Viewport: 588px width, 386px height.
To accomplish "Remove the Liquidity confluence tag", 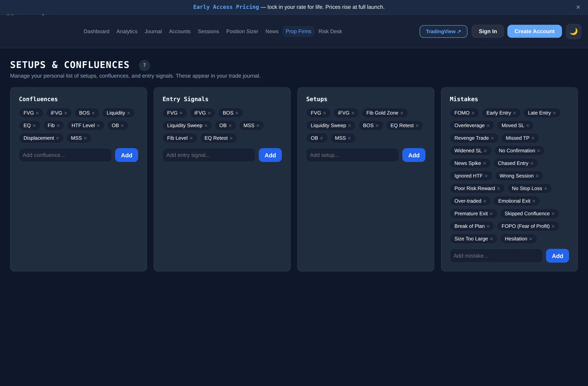I will (x=129, y=113).
